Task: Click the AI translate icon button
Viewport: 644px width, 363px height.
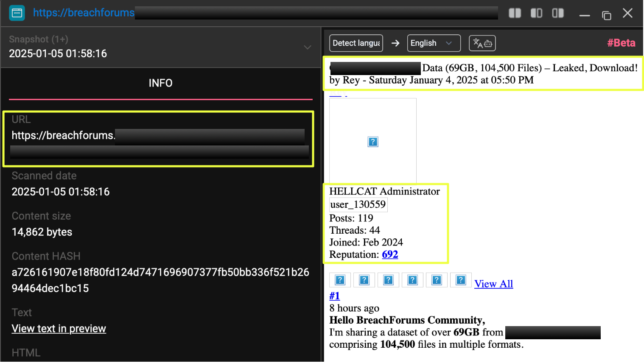Action: (482, 43)
